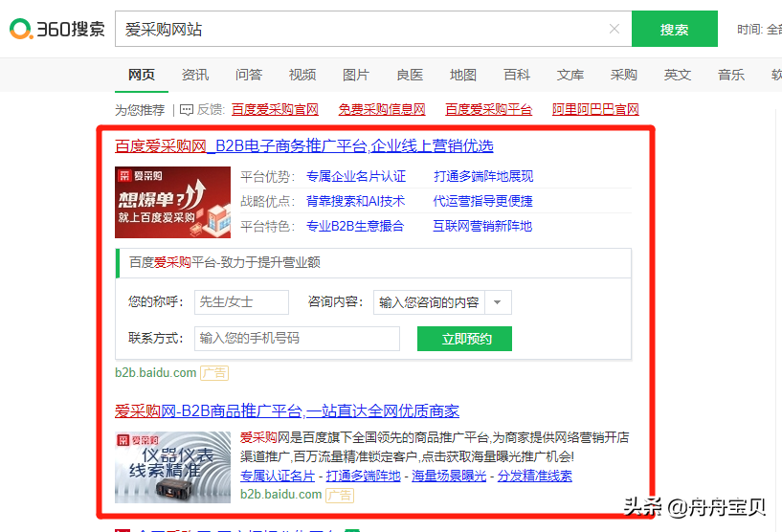Open sublink 海量场景曝光
Image resolution: width=782 pixels, height=532 pixels.
point(449,477)
